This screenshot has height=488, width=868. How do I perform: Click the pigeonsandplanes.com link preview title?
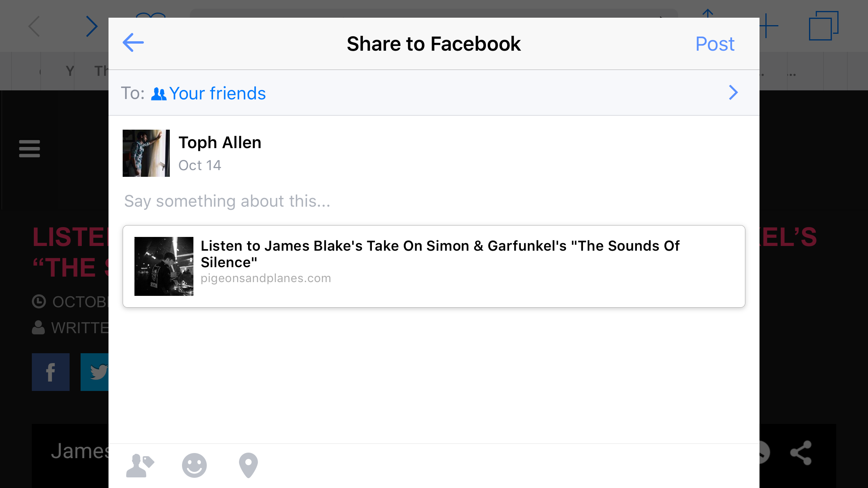[440, 254]
